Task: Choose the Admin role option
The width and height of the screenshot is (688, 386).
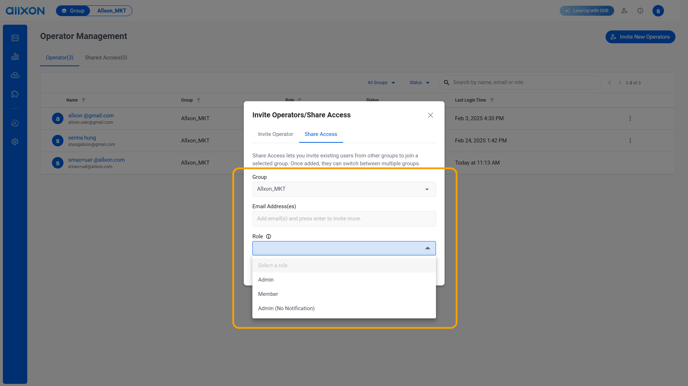Action: (344, 279)
